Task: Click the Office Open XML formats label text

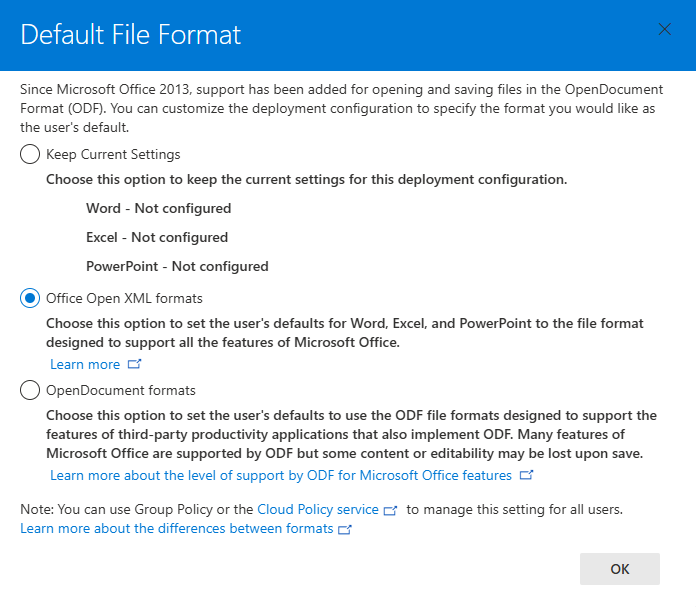Action: [x=124, y=298]
